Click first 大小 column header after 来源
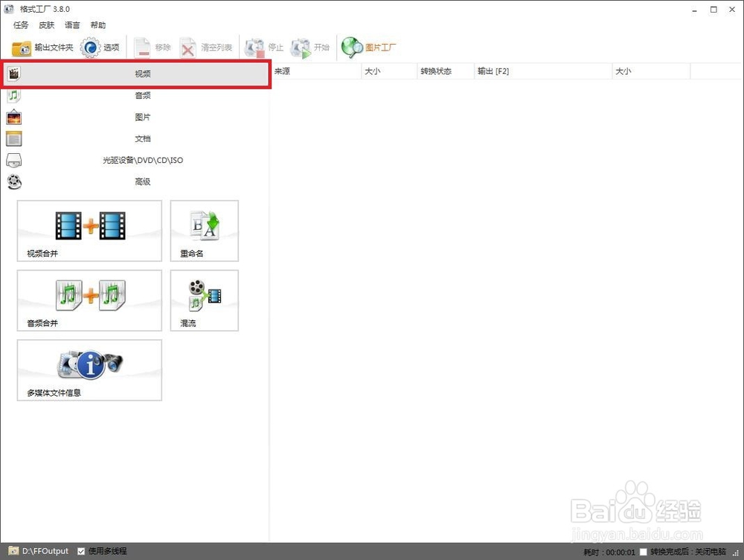Image resolution: width=744 pixels, height=560 pixels. coord(389,71)
